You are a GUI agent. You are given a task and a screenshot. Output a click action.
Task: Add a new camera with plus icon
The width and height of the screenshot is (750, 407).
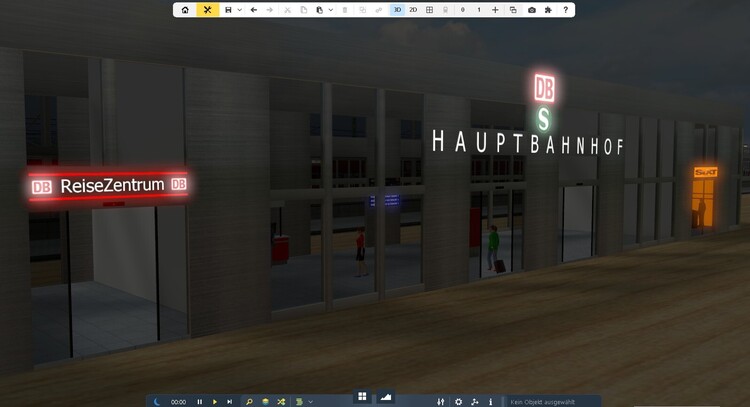click(x=495, y=10)
